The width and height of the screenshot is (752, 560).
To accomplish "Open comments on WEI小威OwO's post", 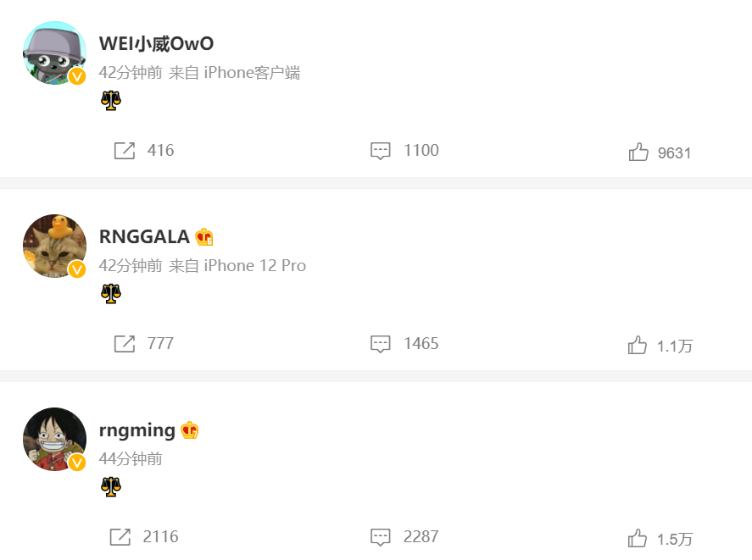I will 381,151.
